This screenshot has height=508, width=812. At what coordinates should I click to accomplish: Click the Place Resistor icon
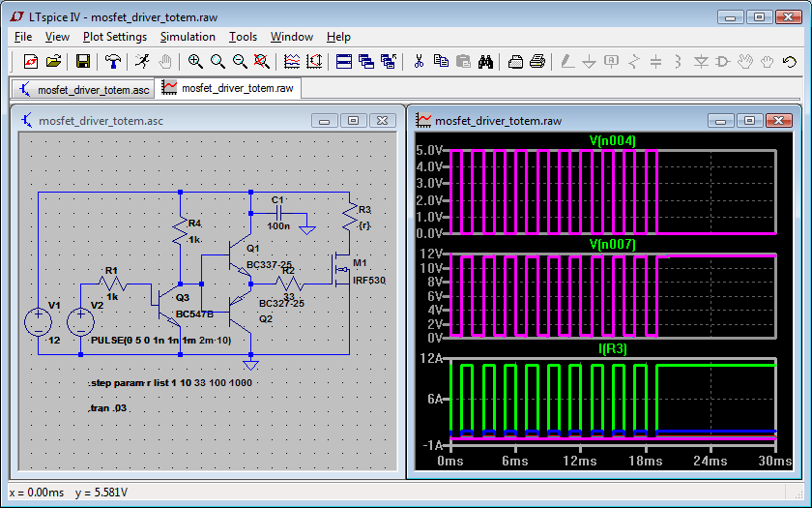(x=634, y=62)
